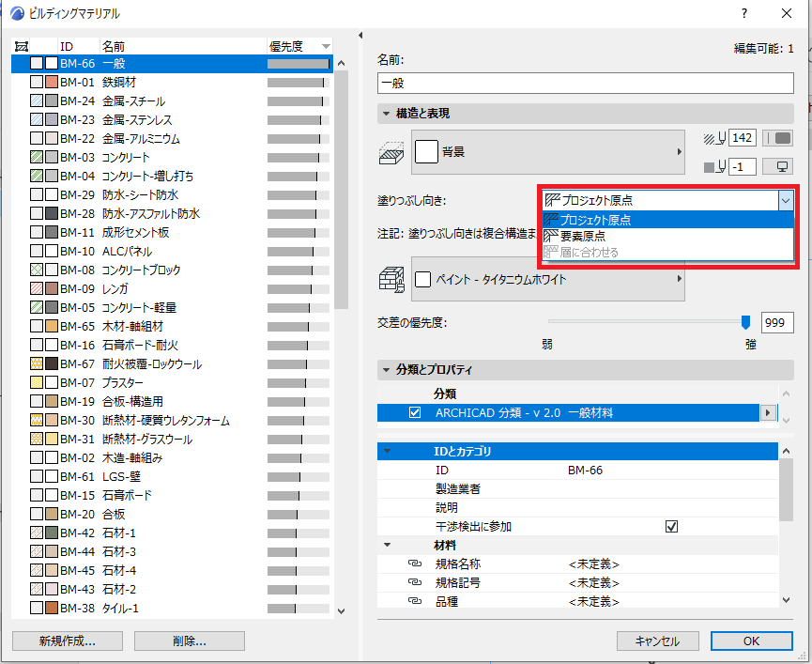Click the cut fill pattern icon
The height and width of the screenshot is (664, 812).
click(x=391, y=153)
